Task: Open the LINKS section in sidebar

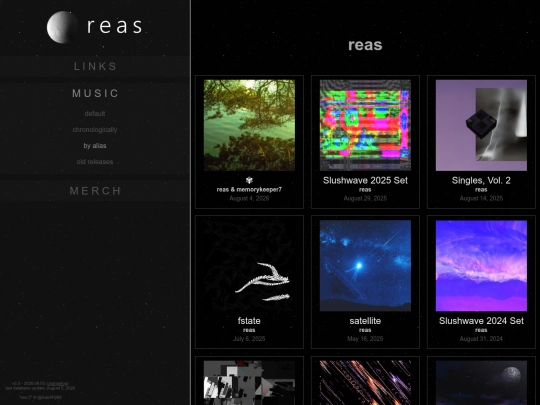Action: pyautogui.click(x=95, y=66)
